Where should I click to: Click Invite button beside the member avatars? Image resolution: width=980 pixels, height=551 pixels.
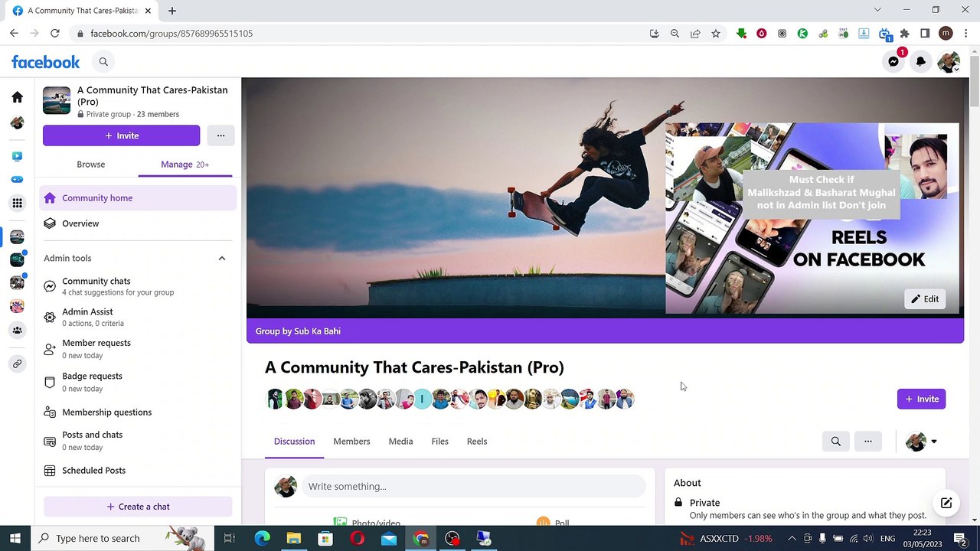tap(921, 399)
